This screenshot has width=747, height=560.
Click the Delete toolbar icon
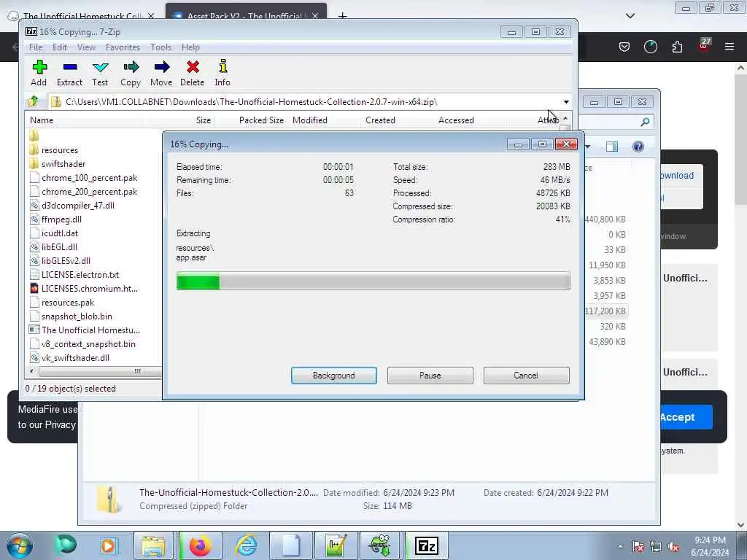pos(193,67)
